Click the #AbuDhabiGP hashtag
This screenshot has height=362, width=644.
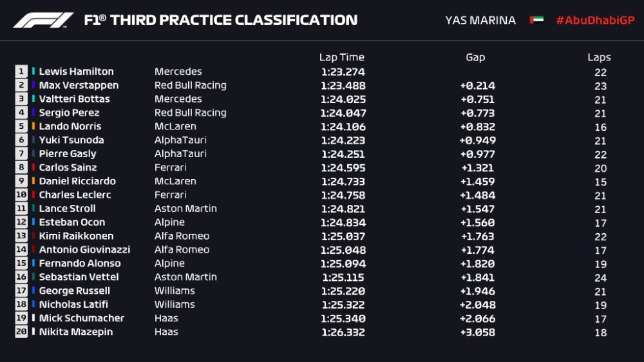tap(595, 20)
